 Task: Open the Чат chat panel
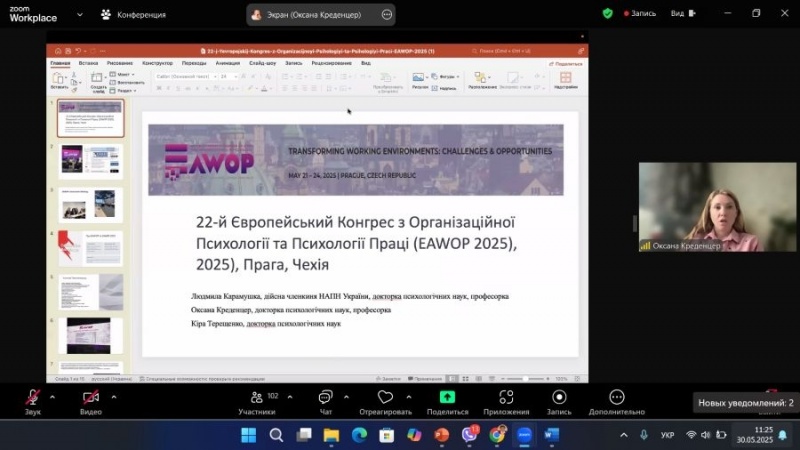(x=325, y=400)
